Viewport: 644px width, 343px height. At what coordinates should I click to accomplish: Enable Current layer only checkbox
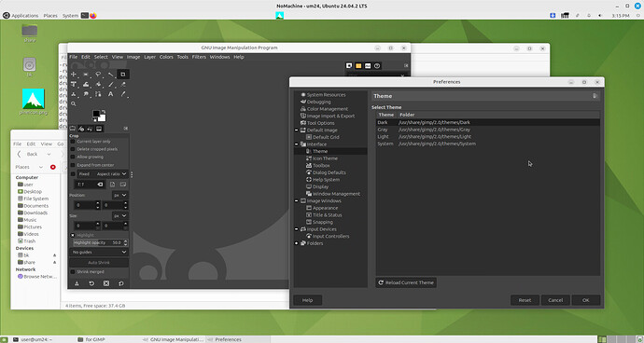coord(73,142)
